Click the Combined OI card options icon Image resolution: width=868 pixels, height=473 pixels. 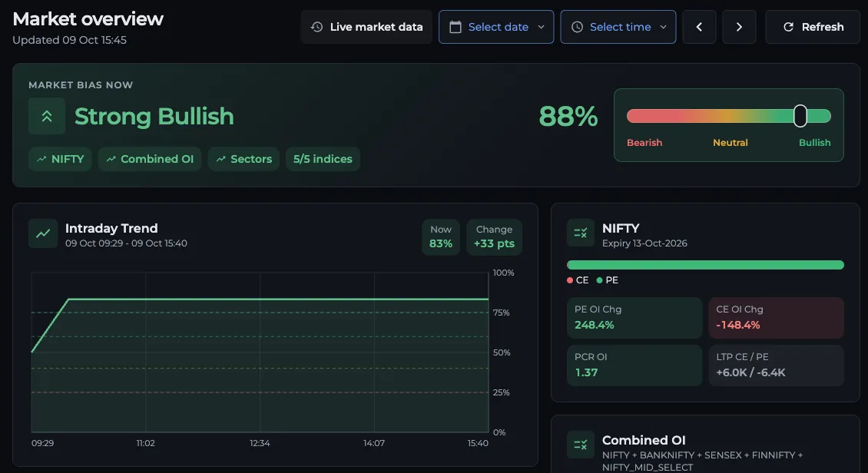581,445
